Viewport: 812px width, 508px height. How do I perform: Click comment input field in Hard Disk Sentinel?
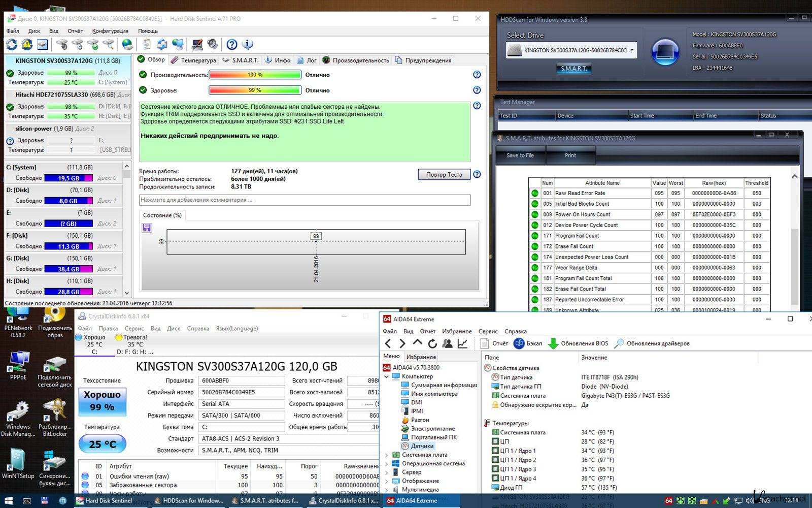point(304,200)
